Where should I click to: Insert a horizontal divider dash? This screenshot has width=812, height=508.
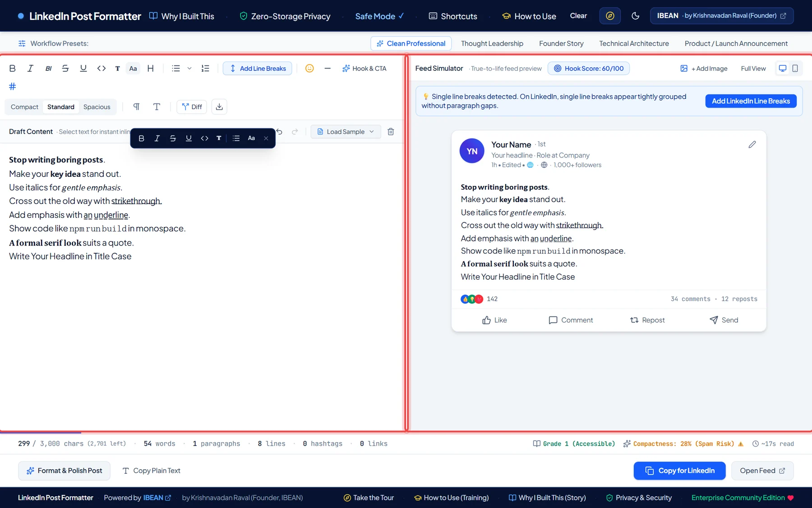click(328, 69)
